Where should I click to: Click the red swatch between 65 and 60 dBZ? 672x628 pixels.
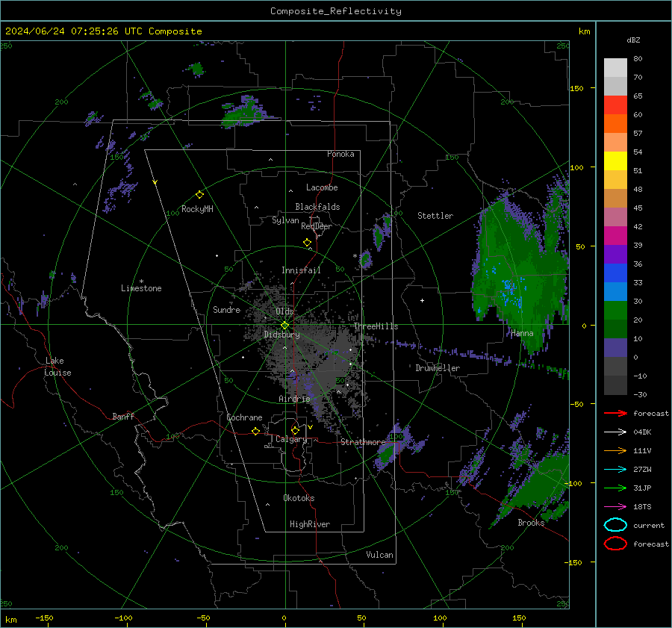(615, 105)
